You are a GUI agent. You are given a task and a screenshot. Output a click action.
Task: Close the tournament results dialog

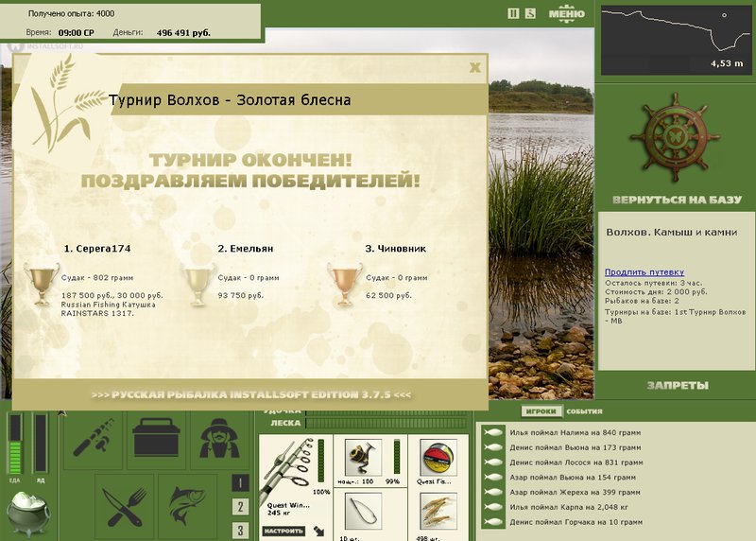(475, 67)
